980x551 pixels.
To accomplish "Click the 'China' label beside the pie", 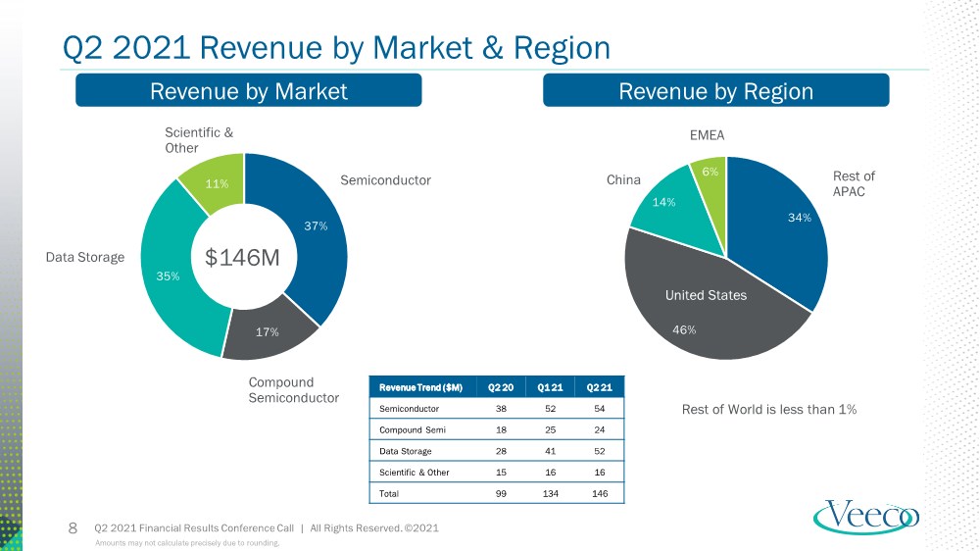I will (623, 180).
